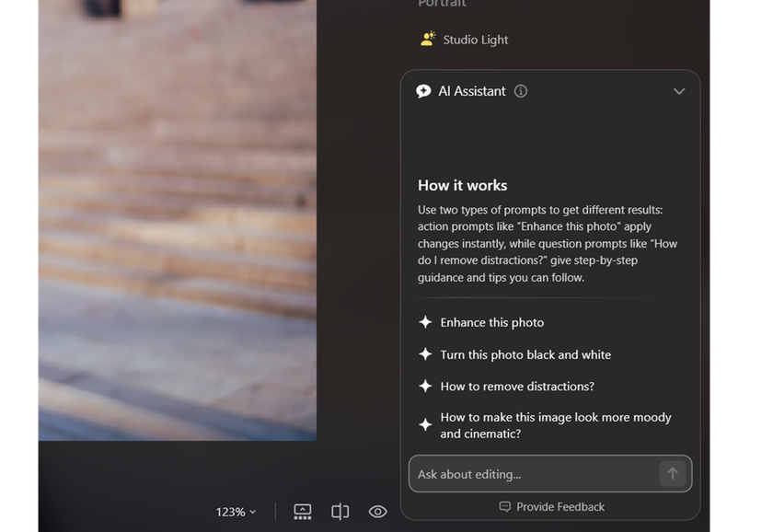Image resolution: width=773 pixels, height=532 pixels.
Task: Open the AI Assistant info tooltip icon
Action: 521,91
